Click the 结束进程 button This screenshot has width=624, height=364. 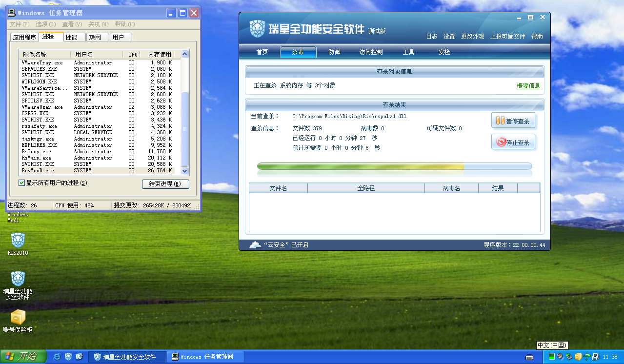(x=165, y=184)
